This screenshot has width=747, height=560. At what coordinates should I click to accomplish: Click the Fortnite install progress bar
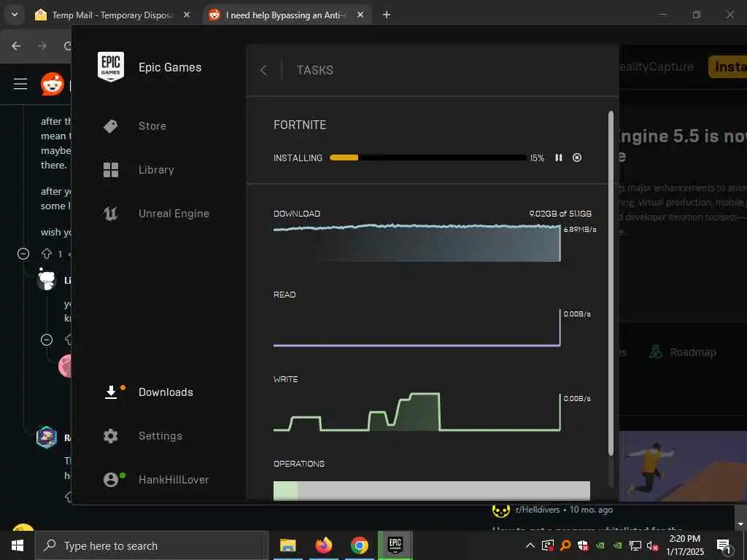pyautogui.click(x=427, y=157)
